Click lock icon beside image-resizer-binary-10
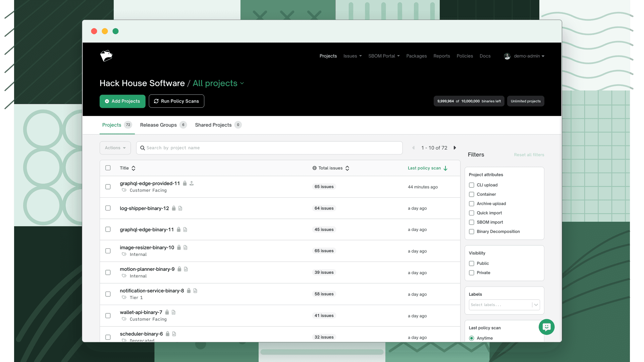This screenshot has width=644, height=362. pyautogui.click(x=179, y=247)
